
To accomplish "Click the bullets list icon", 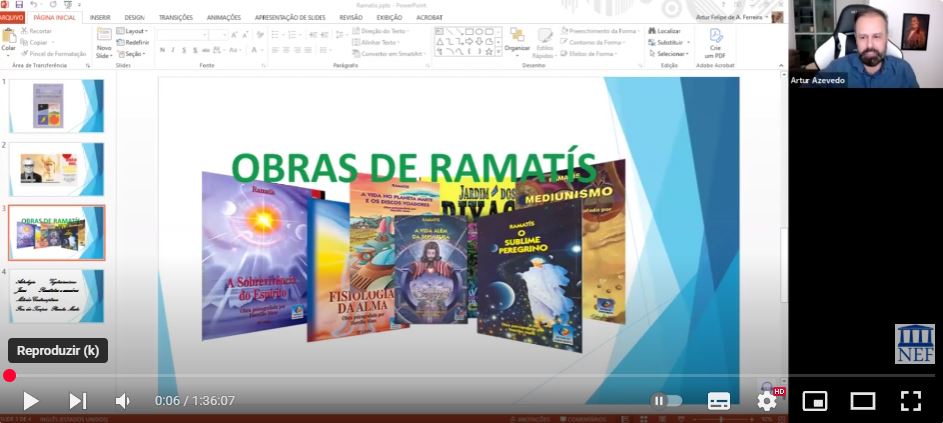I will point(276,35).
